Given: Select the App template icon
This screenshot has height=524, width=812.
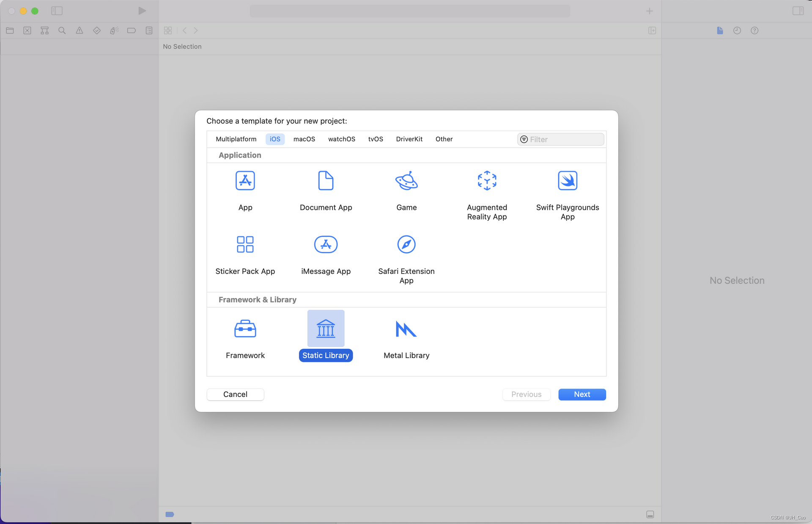Looking at the screenshot, I should tap(245, 180).
